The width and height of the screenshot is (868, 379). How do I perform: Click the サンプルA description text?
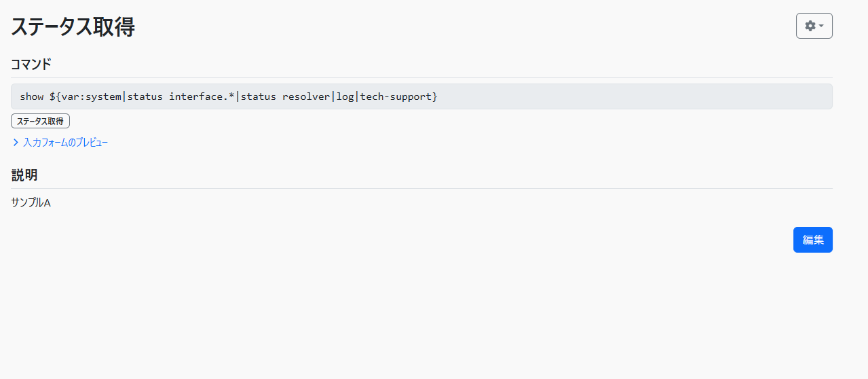(31, 202)
